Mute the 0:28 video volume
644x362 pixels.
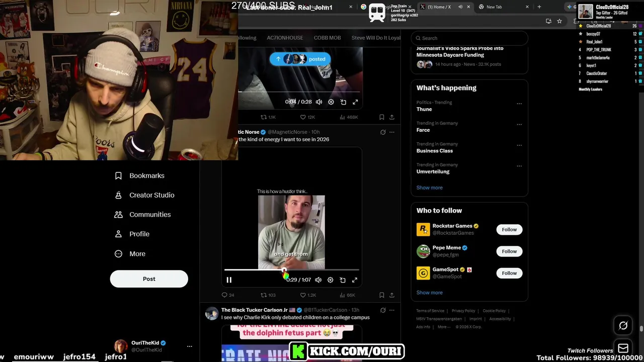tap(319, 102)
